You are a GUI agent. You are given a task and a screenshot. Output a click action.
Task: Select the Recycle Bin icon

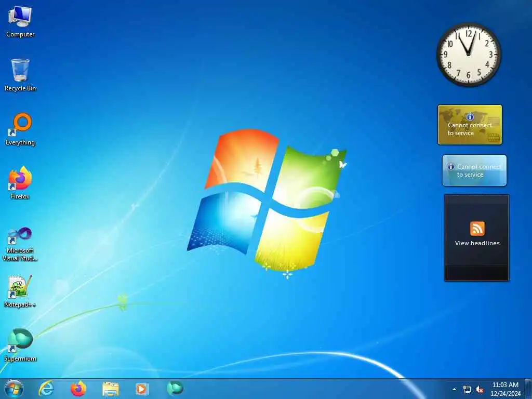tap(20, 75)
